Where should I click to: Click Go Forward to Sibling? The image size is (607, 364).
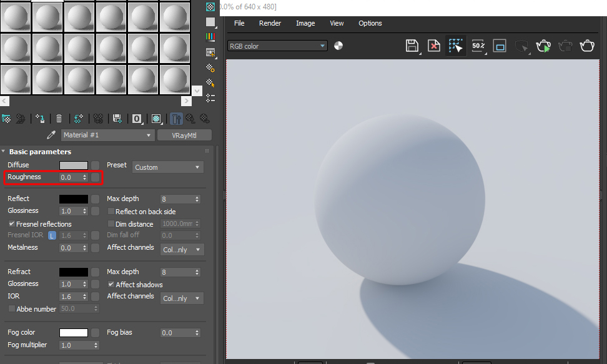pos(204,119)
